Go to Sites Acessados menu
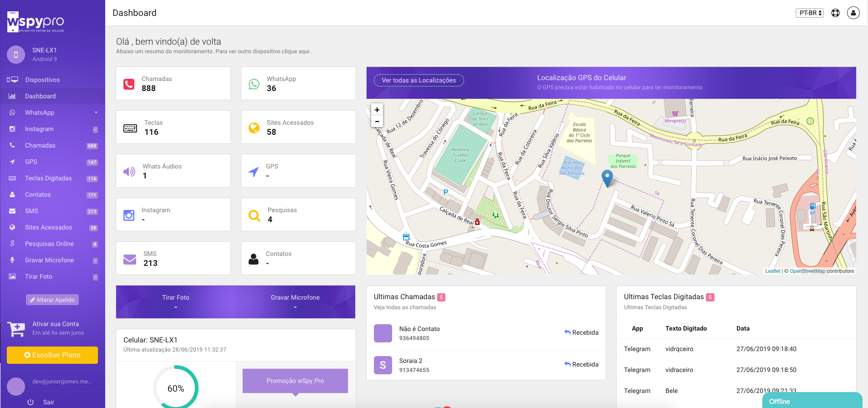 (x=48, y=227)
